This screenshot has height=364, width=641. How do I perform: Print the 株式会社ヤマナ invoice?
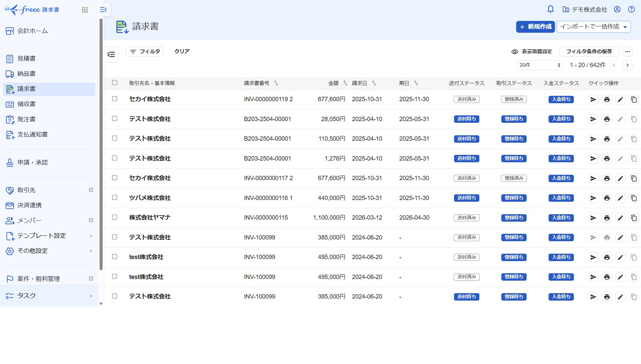pyautogui.click(x=607, y=218)
